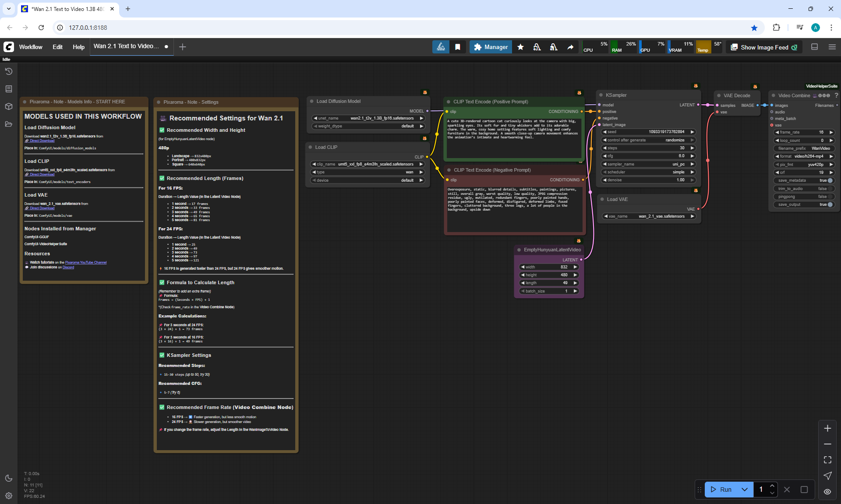This screenshot has height=504, width=841.
Task: Open the Run button dropdown chevron
Action: pos(745,490)
